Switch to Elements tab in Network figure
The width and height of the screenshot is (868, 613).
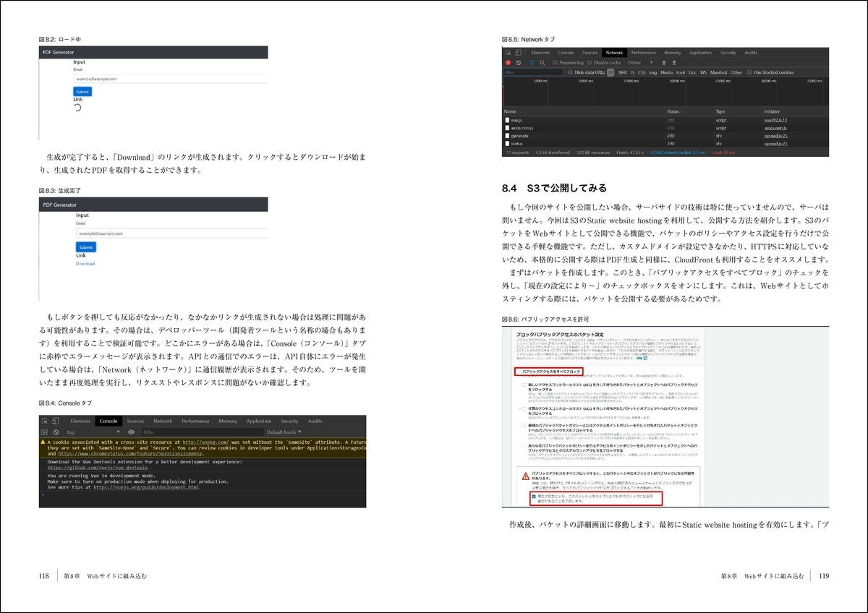click(x=541, y=53)
